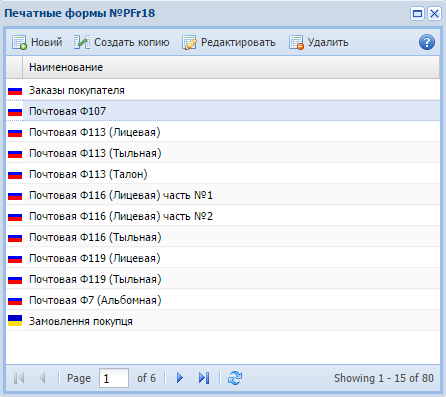This screenshot has height=397, width=446.
Task: Close the Печатные формы window
Action: [434, 14]
